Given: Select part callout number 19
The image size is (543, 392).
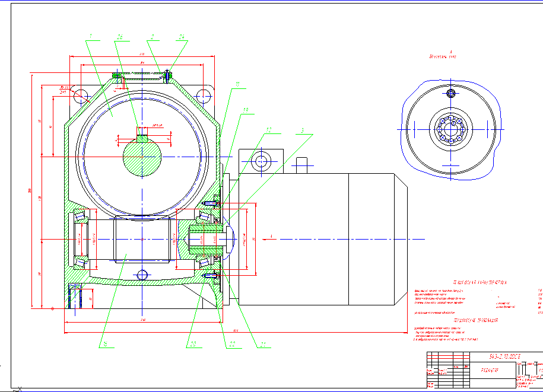Looking at the screenshot, I should 244,109.
